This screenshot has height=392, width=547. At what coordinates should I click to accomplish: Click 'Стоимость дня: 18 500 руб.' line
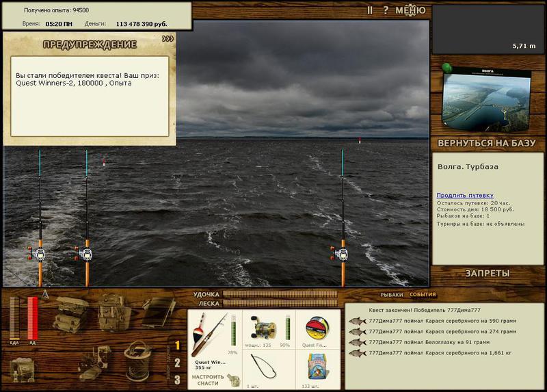click(x=475, y=209)
